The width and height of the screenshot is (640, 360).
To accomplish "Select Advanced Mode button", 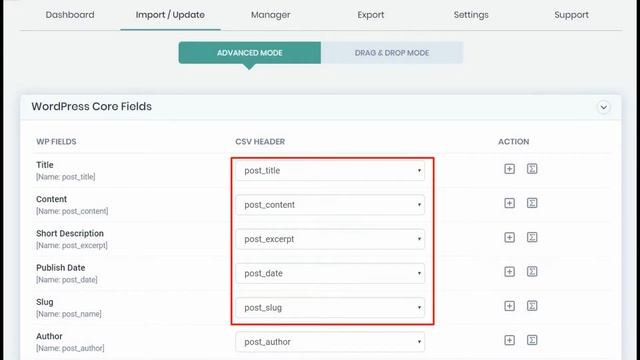I will [250, 53].
